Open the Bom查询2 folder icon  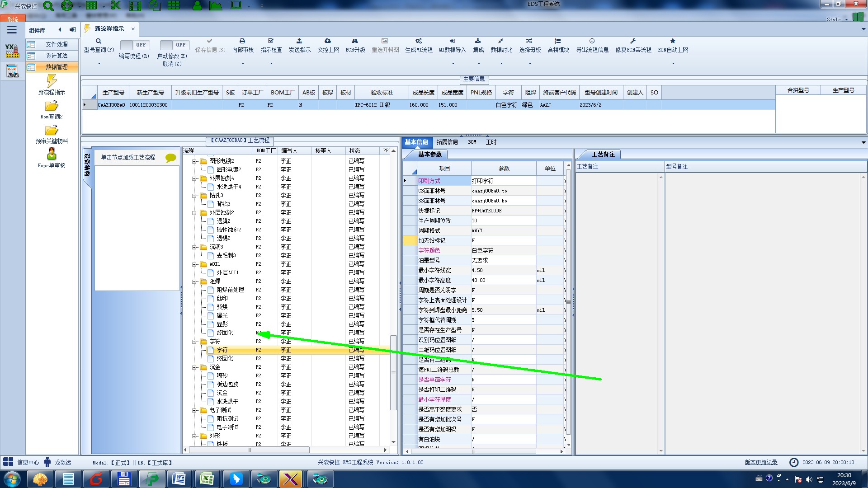(52, 107)
